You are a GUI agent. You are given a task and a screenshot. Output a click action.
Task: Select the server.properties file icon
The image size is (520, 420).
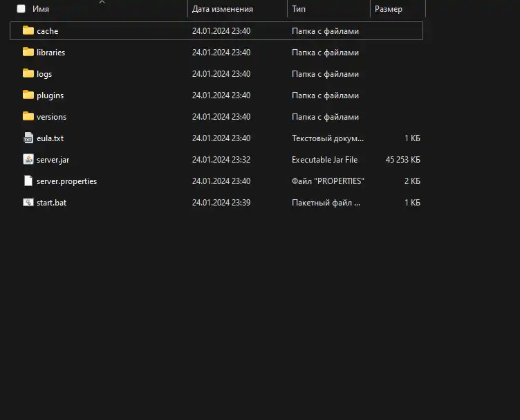point(28,181)
